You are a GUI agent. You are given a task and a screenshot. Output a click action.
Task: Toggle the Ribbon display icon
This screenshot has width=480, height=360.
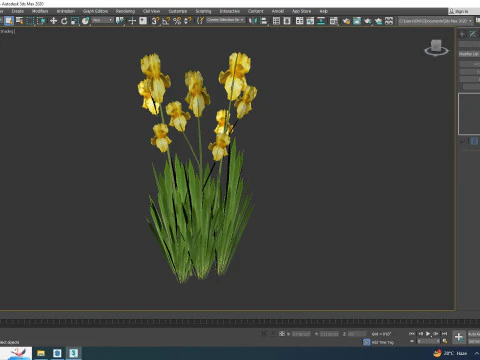pos(299,21)
